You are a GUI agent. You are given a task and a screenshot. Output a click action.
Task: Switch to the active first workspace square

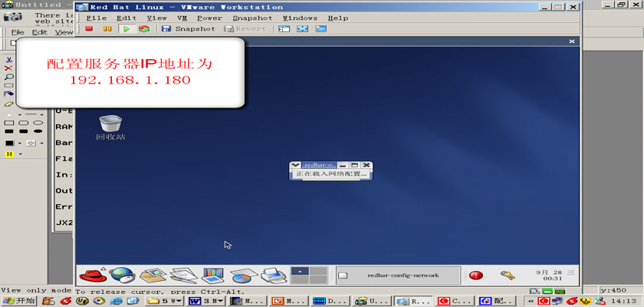tap(300, 271)
